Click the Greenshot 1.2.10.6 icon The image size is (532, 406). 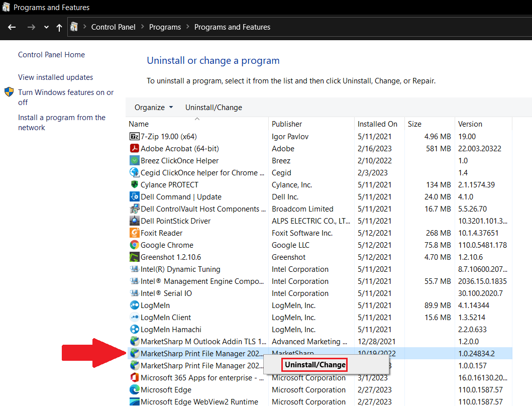coord(135,257)
